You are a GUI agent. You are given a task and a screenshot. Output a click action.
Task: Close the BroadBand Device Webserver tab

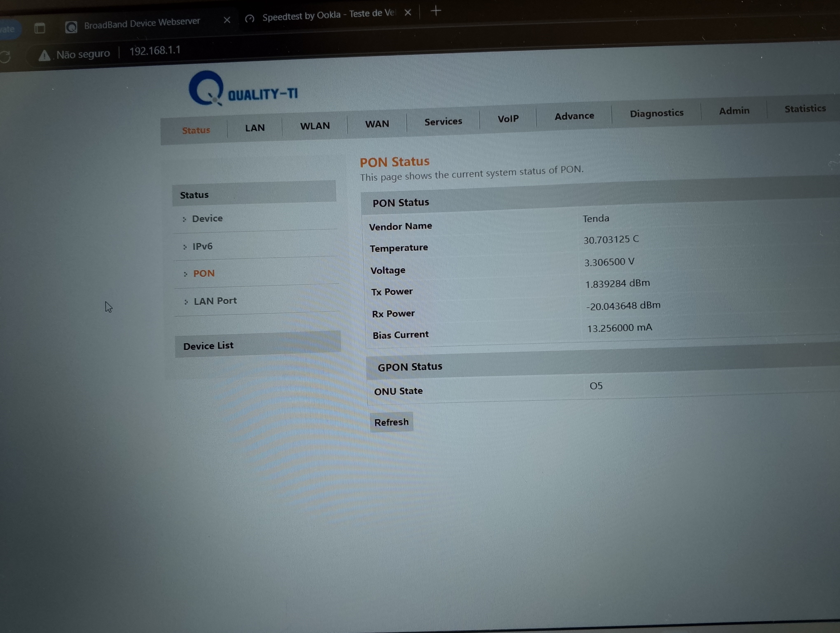[227, 20]
